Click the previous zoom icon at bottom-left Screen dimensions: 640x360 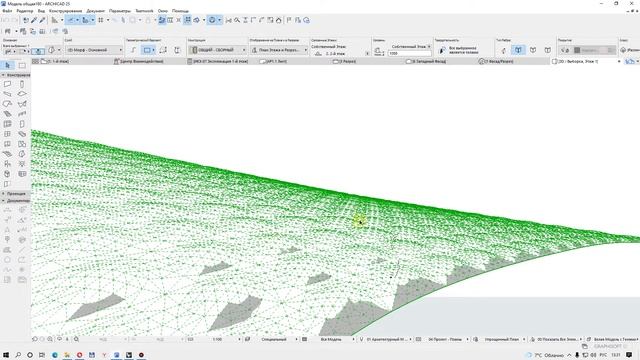click(x=35, y=339)
